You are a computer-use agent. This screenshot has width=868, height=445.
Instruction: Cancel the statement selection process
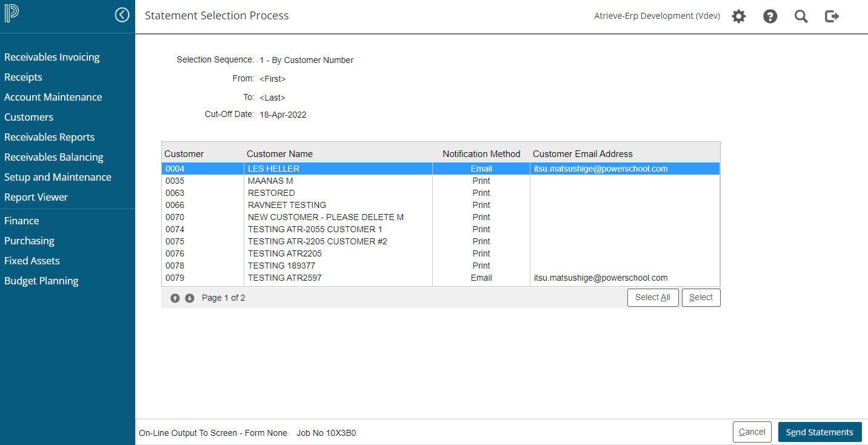click(x=752, y=432)
